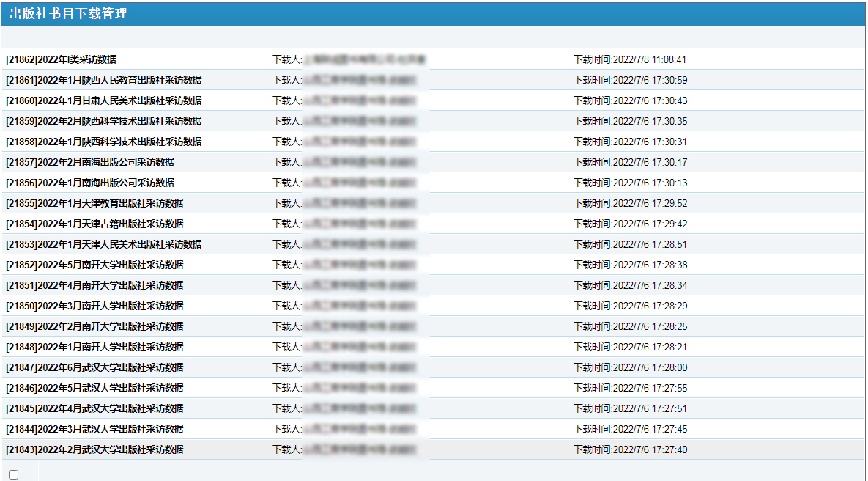Click [21859] 2月陕西科学技术出版社 entry
The width and height of the screenshot is (868, 481).
[103, 121]
